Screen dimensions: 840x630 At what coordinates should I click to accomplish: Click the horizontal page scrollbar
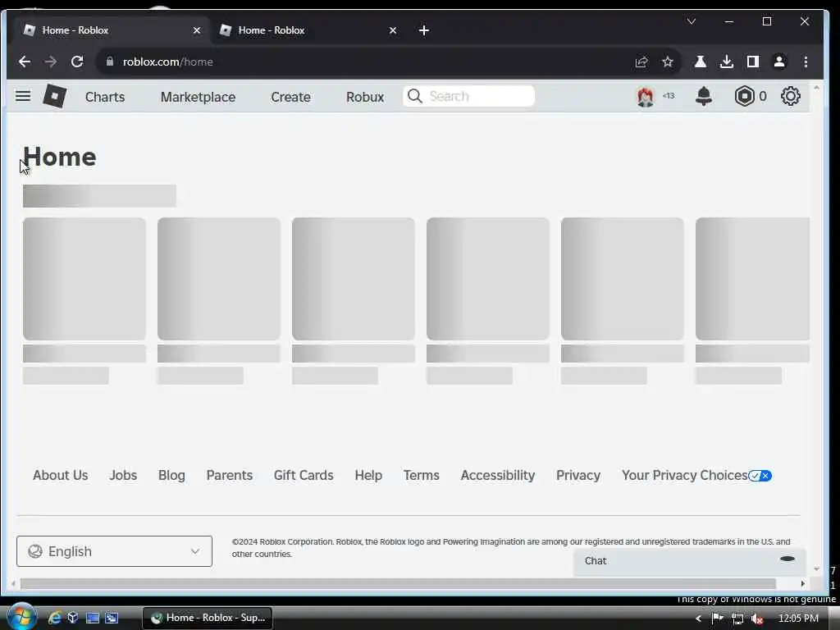[x=398, y=583]
